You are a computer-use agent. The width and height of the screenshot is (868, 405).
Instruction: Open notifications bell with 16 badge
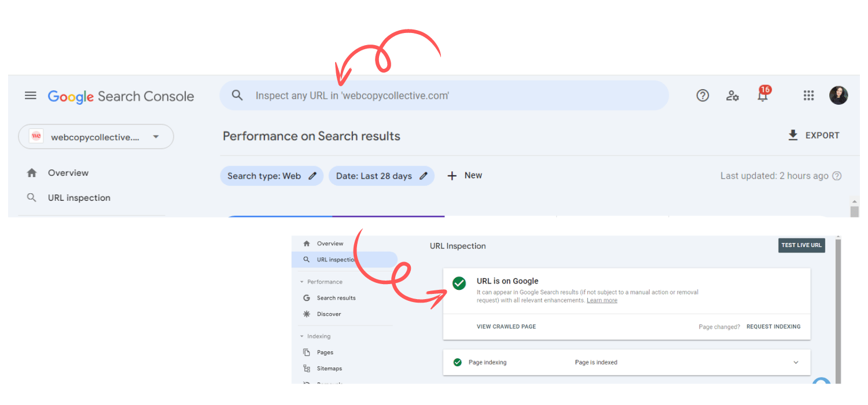click(x=763, y=94)
